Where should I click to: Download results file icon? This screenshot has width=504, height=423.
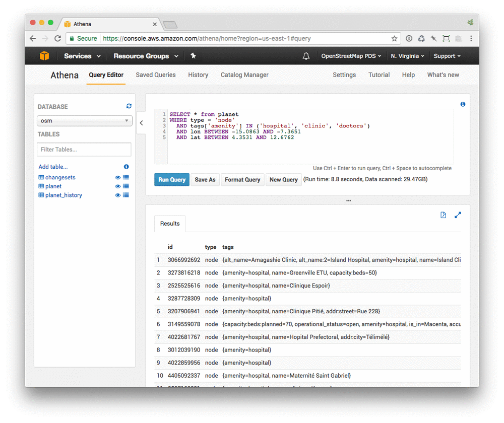[x=443, y=215]
